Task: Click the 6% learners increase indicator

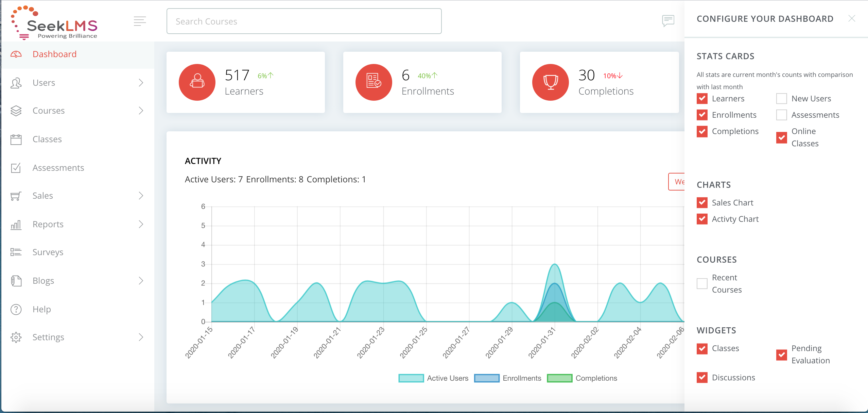Action: (265, 76)
